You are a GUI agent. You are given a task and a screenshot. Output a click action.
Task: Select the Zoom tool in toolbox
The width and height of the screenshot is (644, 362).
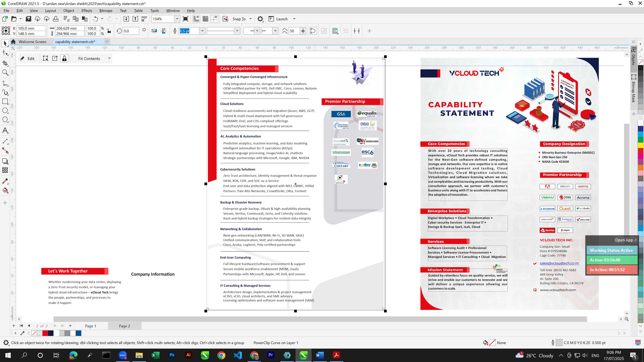pos(5,72)
